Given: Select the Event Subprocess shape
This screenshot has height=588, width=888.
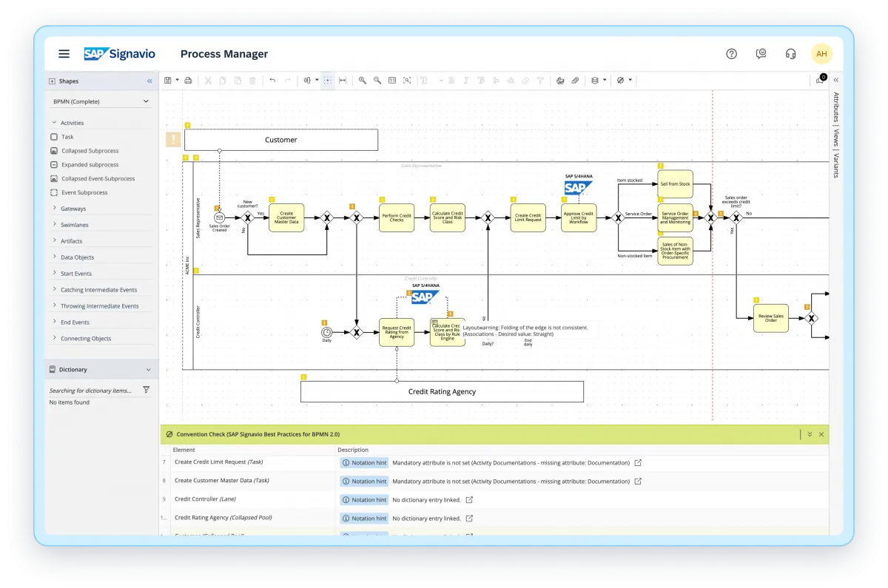Looking at the screenshot, I should coord(78,193).
